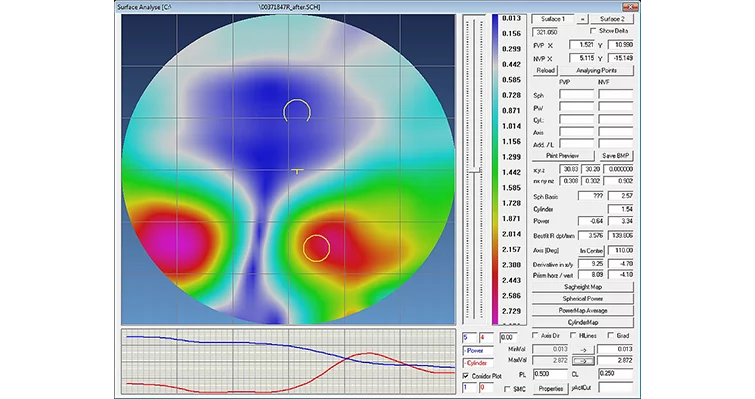Click the MaxVal arrow transfer button
This screenshot has width=755, height=399.
(583, 361)
